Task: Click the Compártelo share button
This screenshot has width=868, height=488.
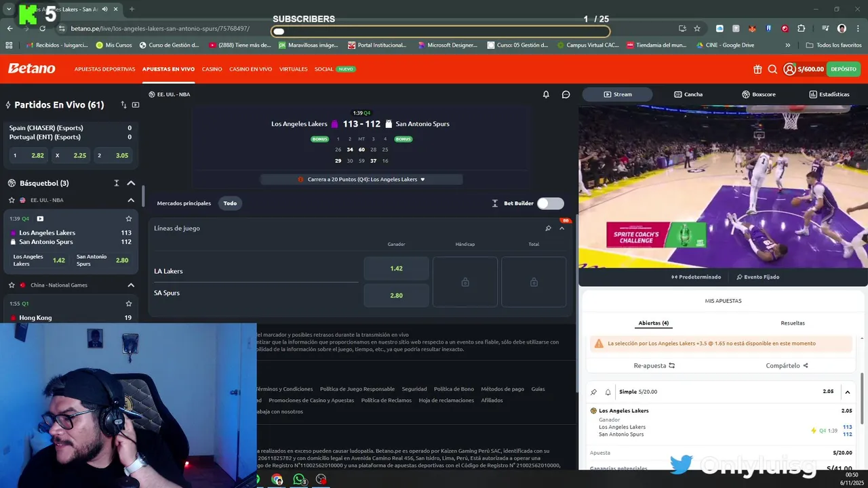Action: 787,365
